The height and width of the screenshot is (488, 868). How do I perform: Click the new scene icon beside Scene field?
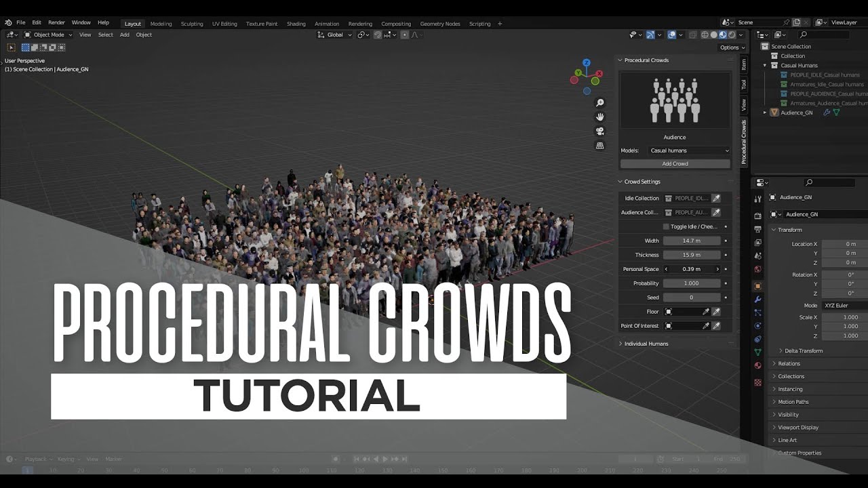point(796,22)
